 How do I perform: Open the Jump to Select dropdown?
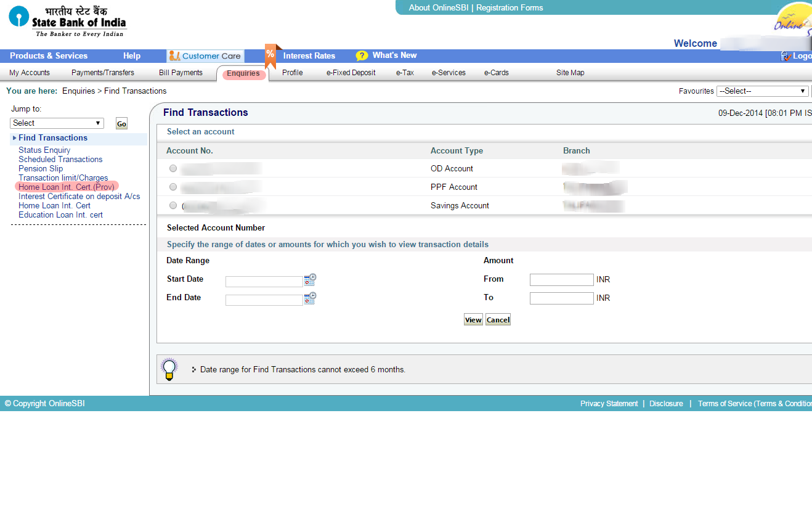coord(57,123)
